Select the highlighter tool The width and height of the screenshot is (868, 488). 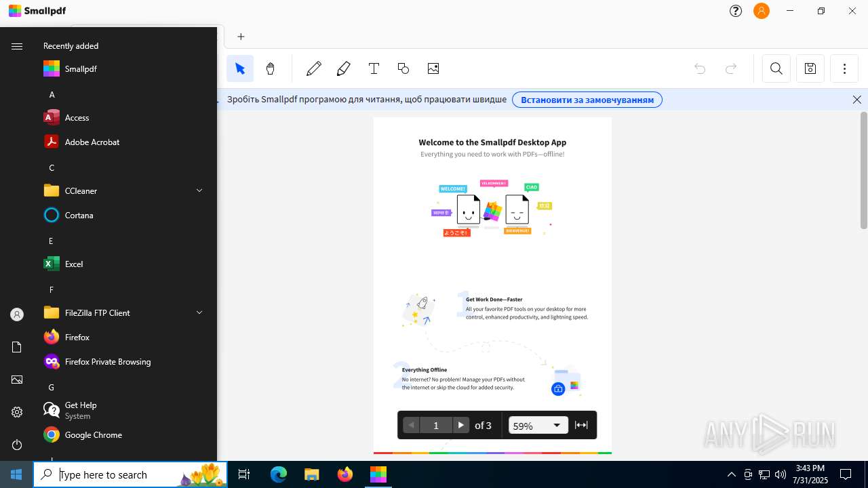click(x=344, y=68)
